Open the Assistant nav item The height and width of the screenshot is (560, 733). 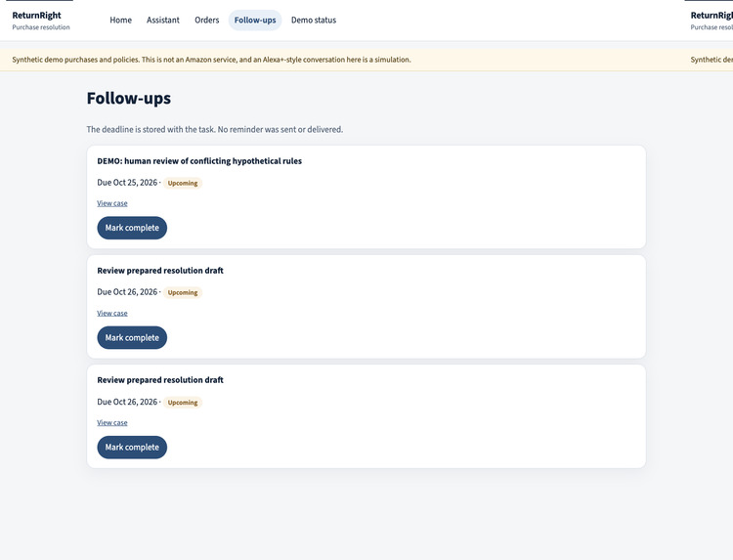[162, 21]
